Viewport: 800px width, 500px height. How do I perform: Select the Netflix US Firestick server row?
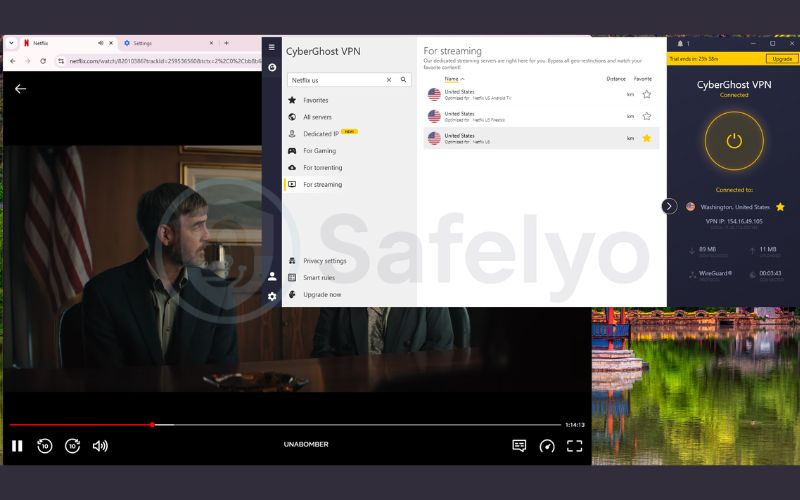point(541,116)
